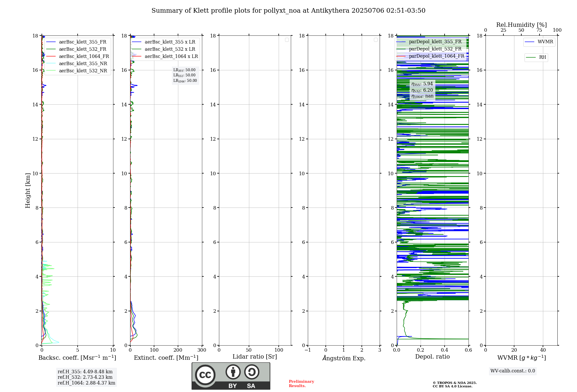577x392 pixels.
Task: Click the LR532: 50.00 annotation
Action: 184,75
